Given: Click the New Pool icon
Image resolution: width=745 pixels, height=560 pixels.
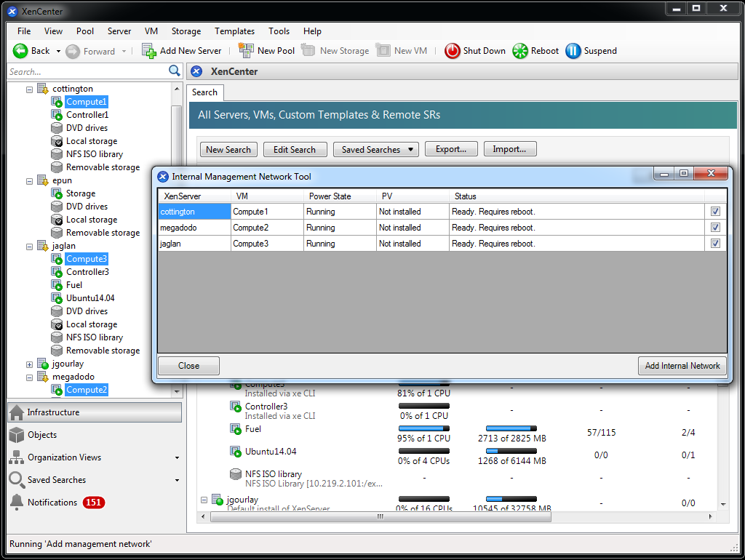Looking at the screenshot, I should [246, 50].
